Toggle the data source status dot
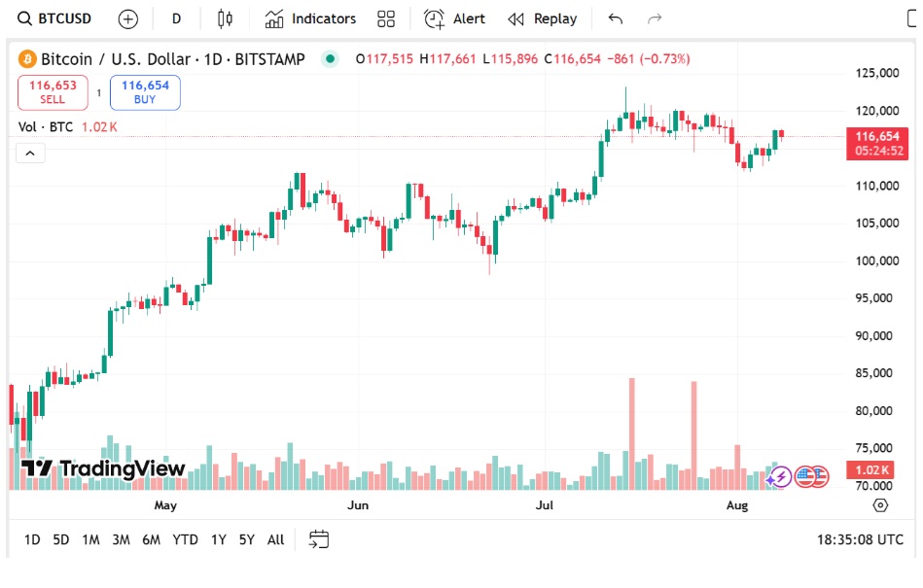This screenshot has width=923, height=588. pyautogui.click(x=330, y=58)
